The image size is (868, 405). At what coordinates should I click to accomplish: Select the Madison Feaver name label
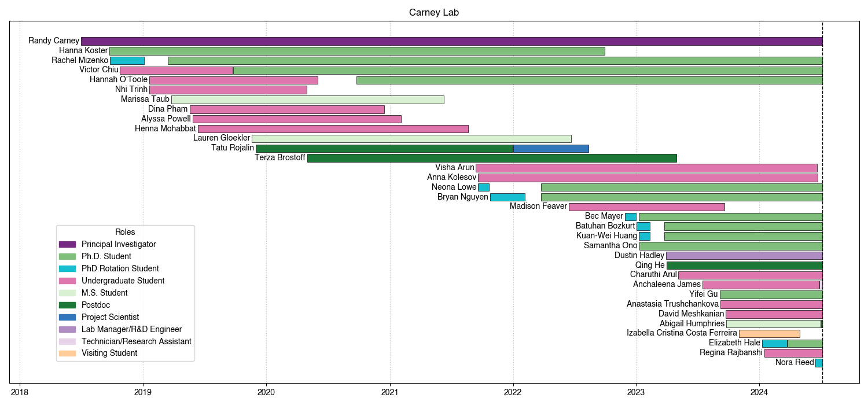point(538,207)
